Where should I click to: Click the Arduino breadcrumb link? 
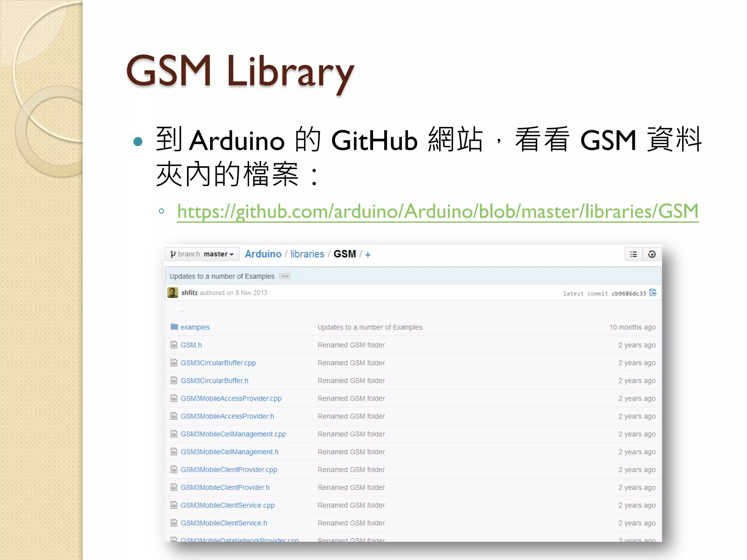click(x=263, y=254)
